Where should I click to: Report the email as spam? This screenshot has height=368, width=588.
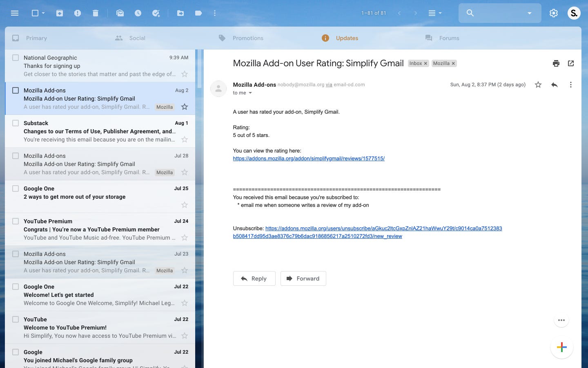[x=78, y=13]
